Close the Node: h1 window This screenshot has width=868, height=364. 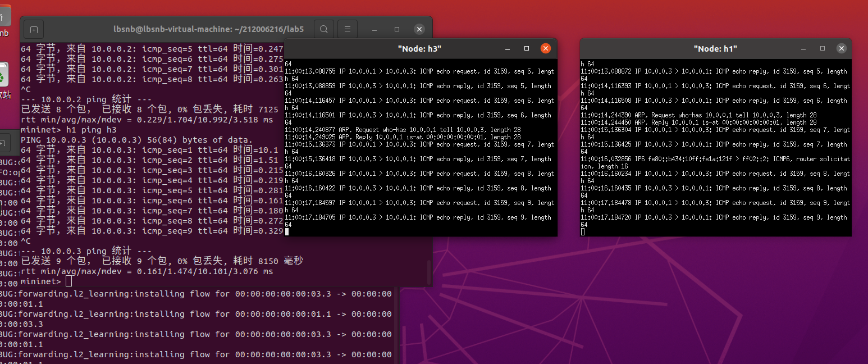point(841,49)
